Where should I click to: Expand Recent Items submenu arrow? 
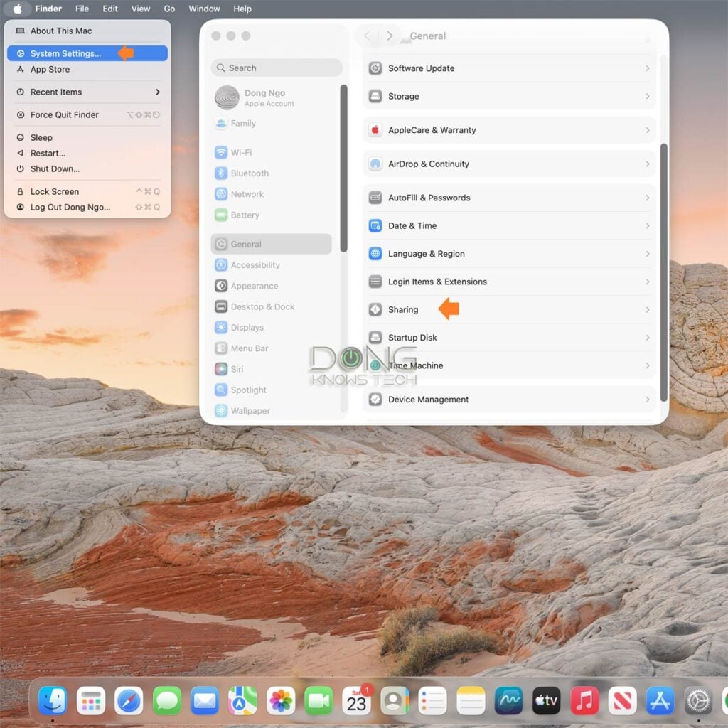pyautogui.click(x=158, y=92)
